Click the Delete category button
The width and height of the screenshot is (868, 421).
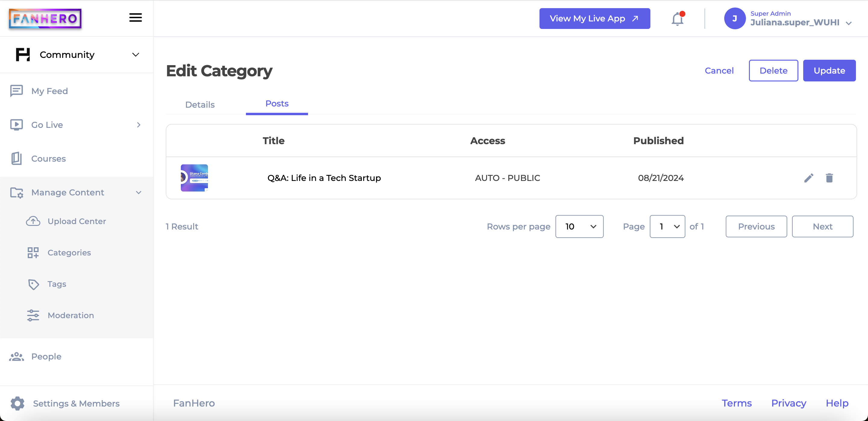[774, 70]
